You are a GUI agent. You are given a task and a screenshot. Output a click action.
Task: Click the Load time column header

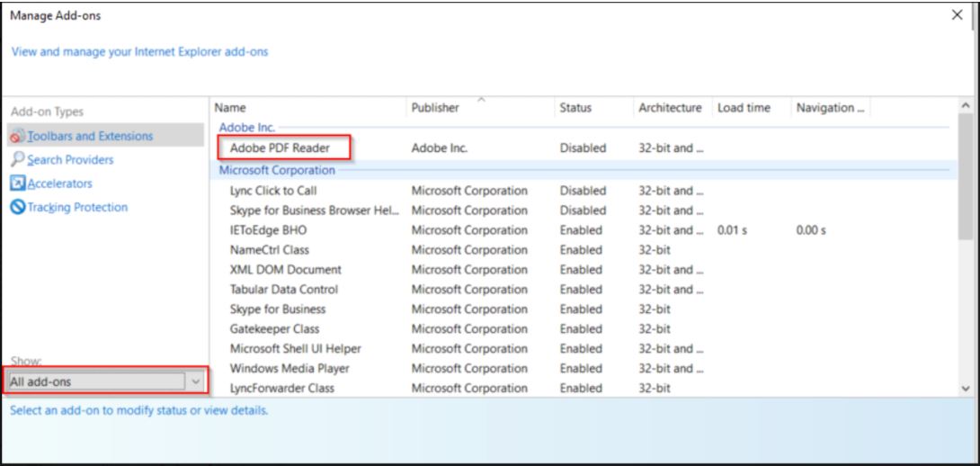click(x=743, y=108)
